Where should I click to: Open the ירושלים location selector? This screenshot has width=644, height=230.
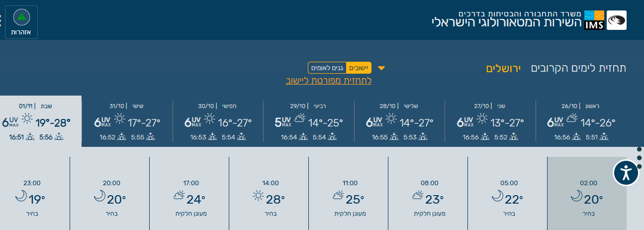coord(503,68)
